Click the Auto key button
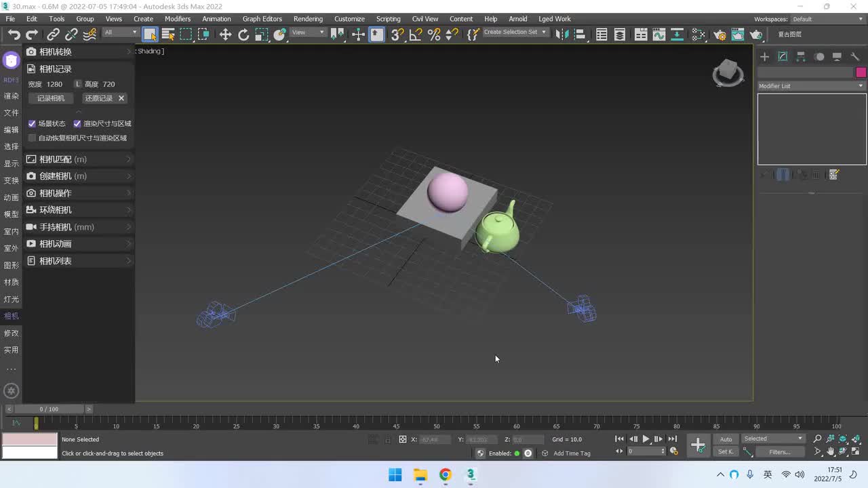This screenshot has height=488, width=868. pos(726,439)
